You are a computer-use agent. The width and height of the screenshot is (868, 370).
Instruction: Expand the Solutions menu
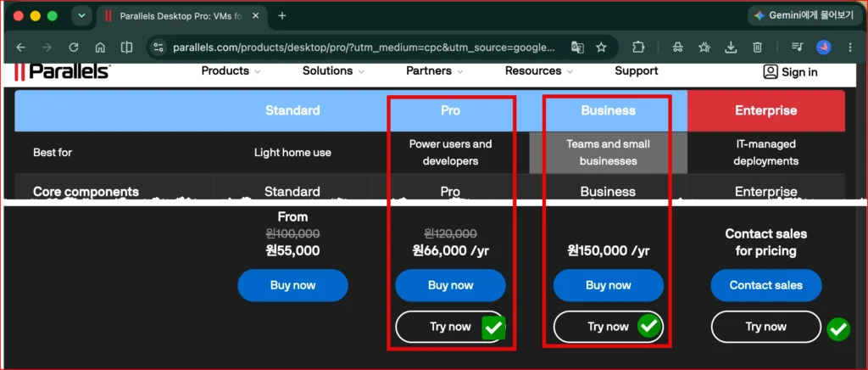point(333,71)
